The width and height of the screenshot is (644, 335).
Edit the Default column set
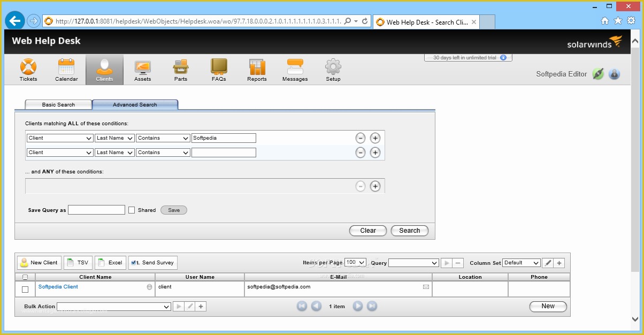click(x=548, y=263)
